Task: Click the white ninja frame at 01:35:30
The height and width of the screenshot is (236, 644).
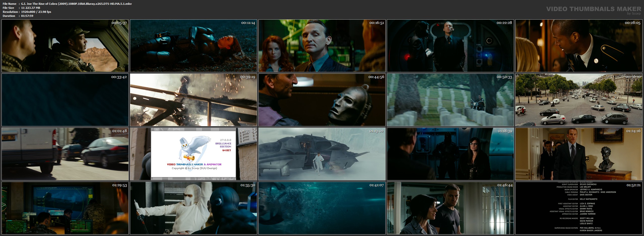Action: 193,208
